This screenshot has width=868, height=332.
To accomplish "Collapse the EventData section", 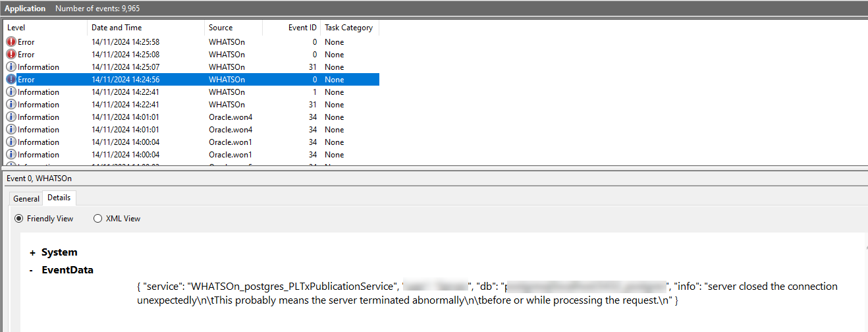I will [32, 270].
